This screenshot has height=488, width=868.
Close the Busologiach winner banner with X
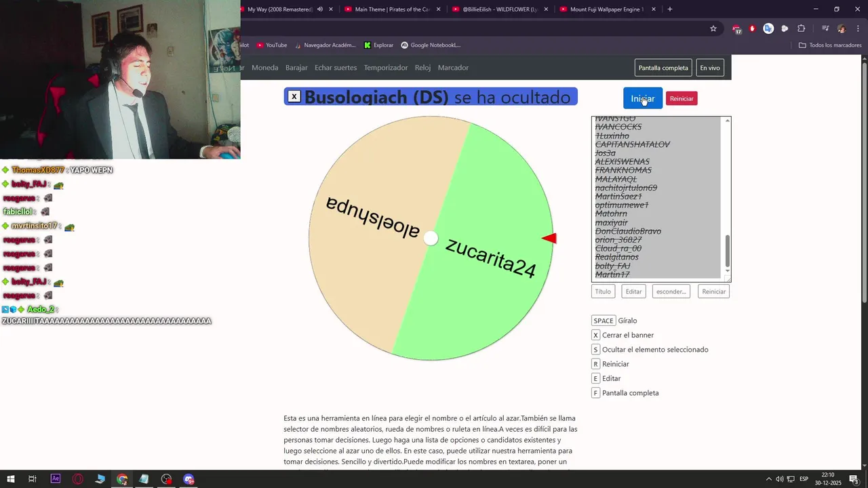294,96
